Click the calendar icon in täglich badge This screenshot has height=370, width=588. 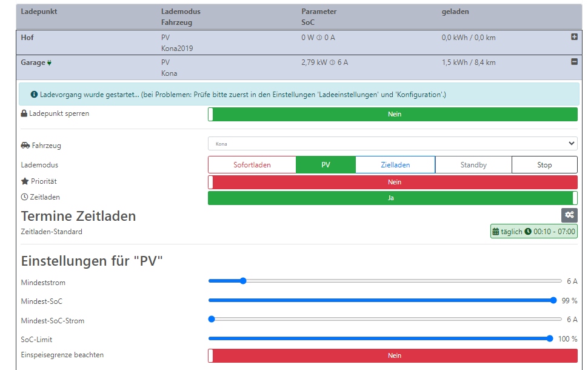[496, 232]
